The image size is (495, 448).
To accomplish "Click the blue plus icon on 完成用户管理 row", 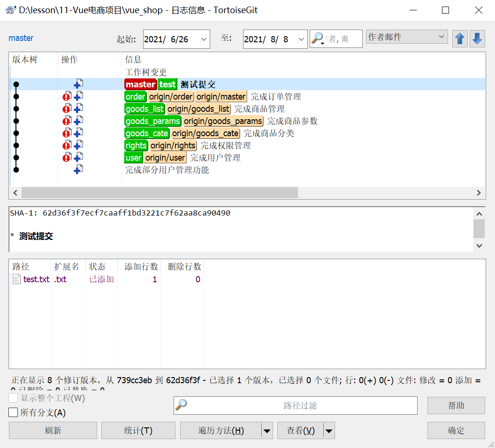I will (78, 157).
